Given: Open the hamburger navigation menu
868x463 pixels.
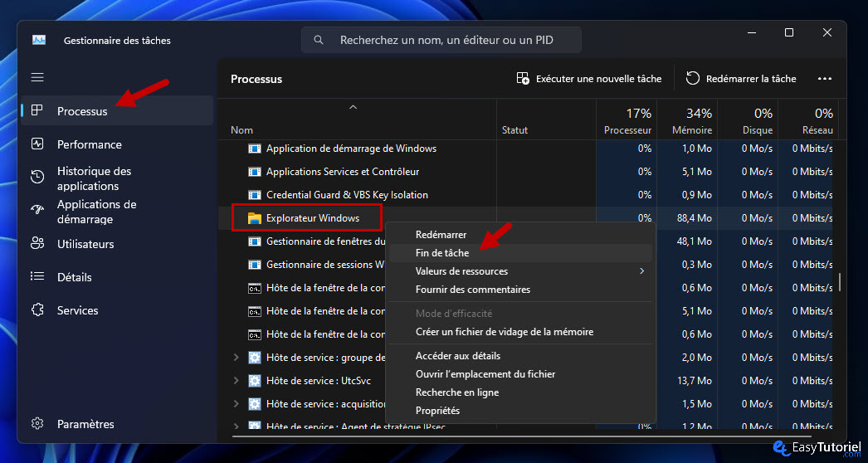Looking at the screenshot, I should 37,77.
